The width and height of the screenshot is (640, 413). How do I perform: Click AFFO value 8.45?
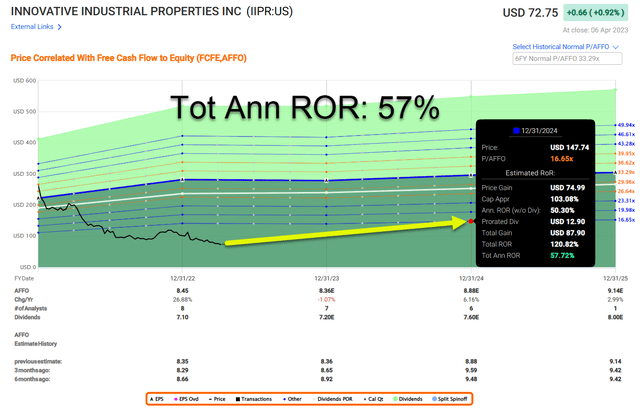pyautogui.click(x=182, y=291)
